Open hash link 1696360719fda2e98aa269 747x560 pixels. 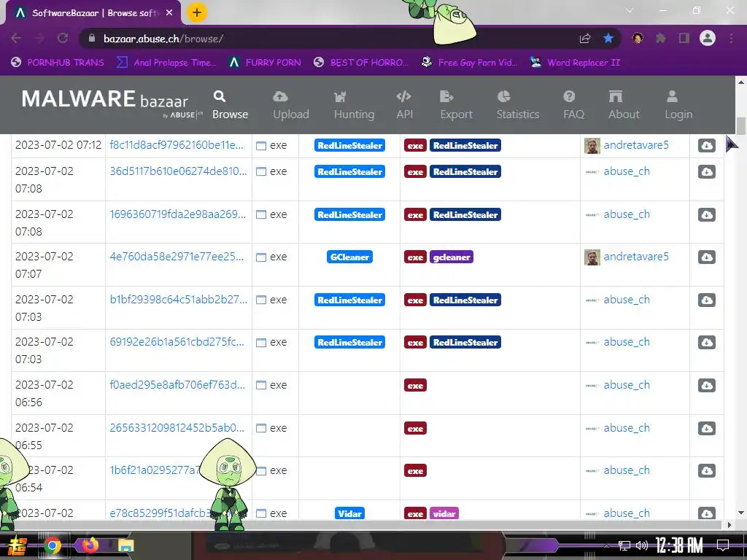(178, 214)
